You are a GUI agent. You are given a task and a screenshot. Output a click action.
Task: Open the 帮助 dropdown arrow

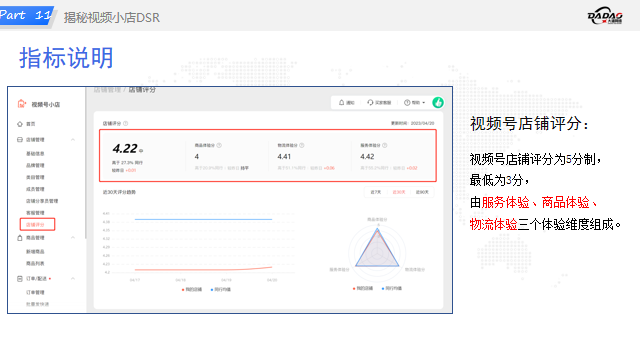[x=424, y=103]
